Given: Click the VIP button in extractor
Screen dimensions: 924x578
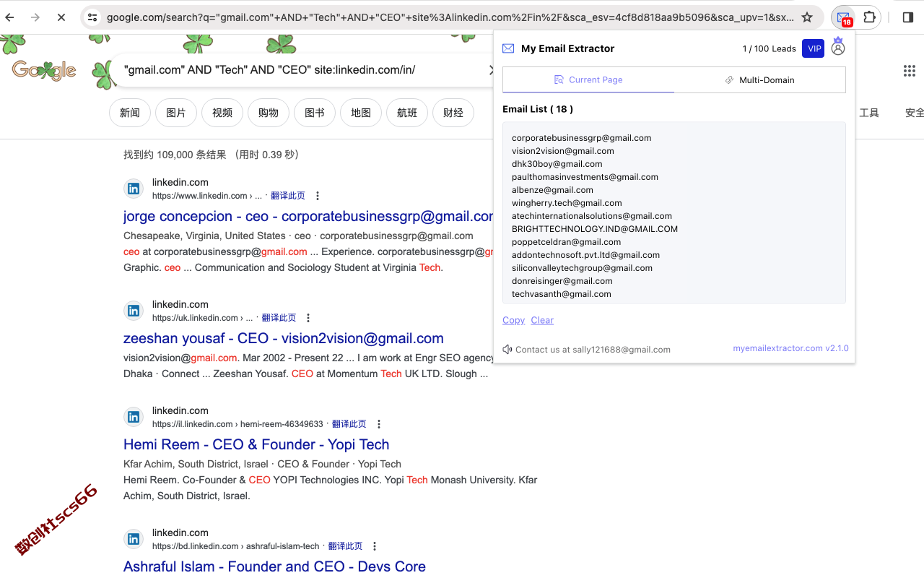Looking at the screenshot, I should pyautogui.click(x=814, y=48).
